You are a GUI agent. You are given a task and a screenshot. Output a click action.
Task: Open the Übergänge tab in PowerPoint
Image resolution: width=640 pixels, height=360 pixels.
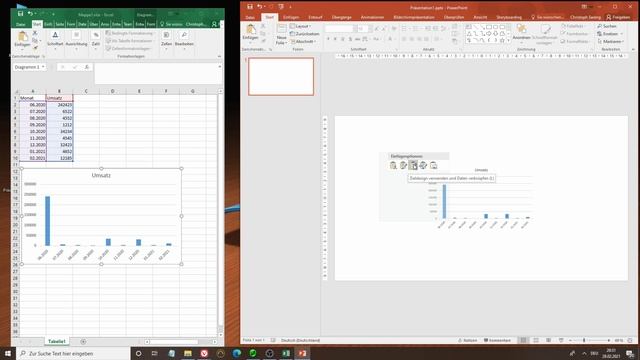click(342, 17)
